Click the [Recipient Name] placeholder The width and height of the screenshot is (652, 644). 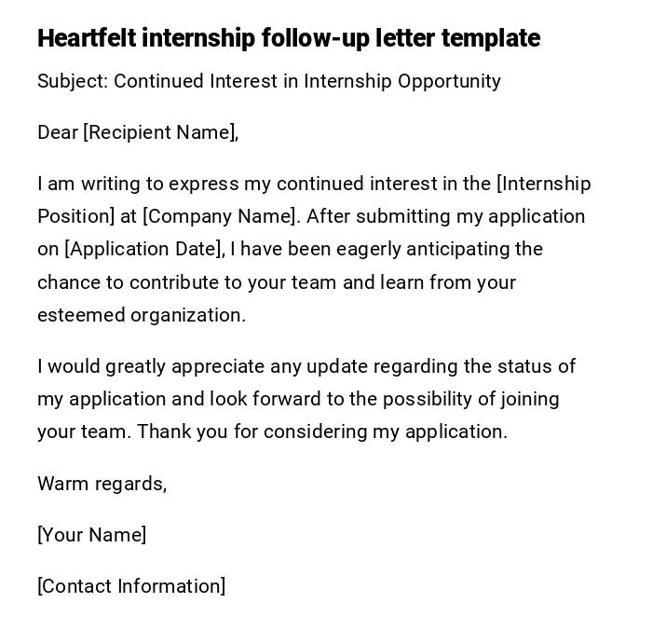click(x=158, y=132)
